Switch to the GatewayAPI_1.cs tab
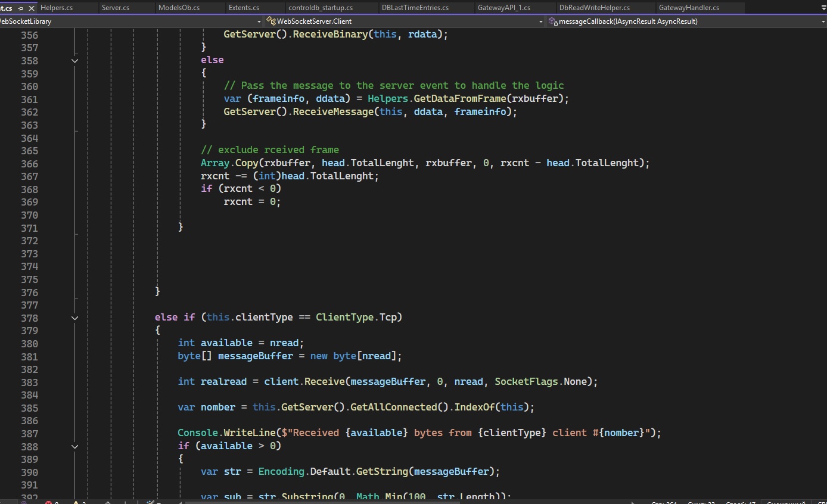 [x=503, y=8]
